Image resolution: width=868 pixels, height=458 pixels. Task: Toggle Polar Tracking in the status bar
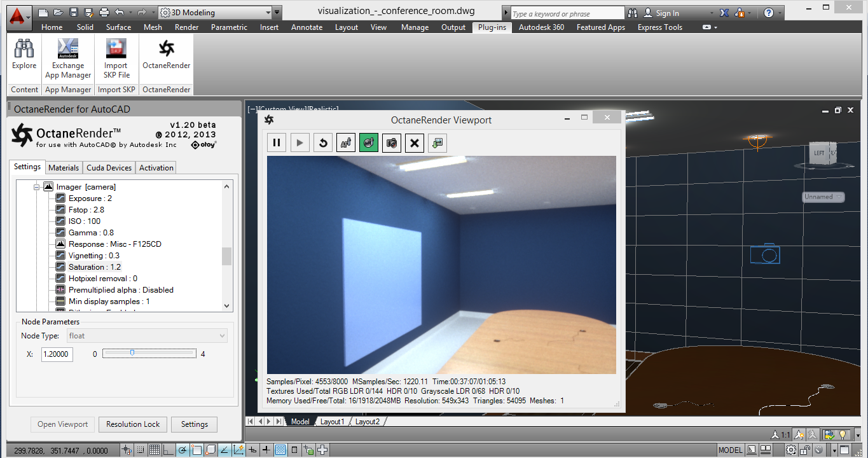182,450
